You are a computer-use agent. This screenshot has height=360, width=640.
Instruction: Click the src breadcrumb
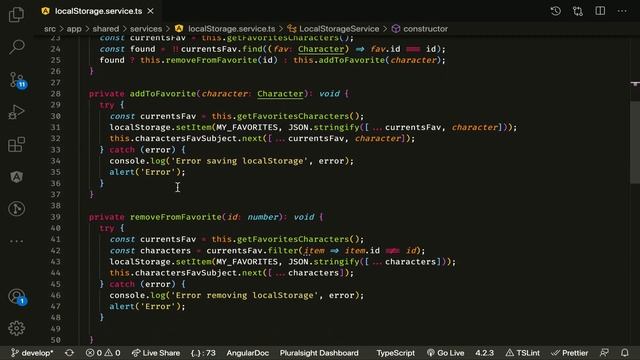(50, 29)
